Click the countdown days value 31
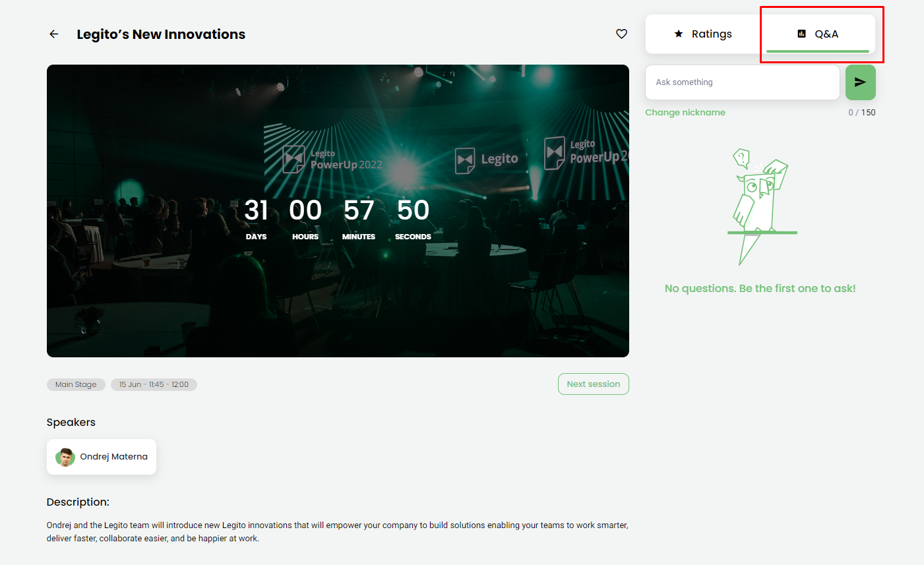 (256, 210)
